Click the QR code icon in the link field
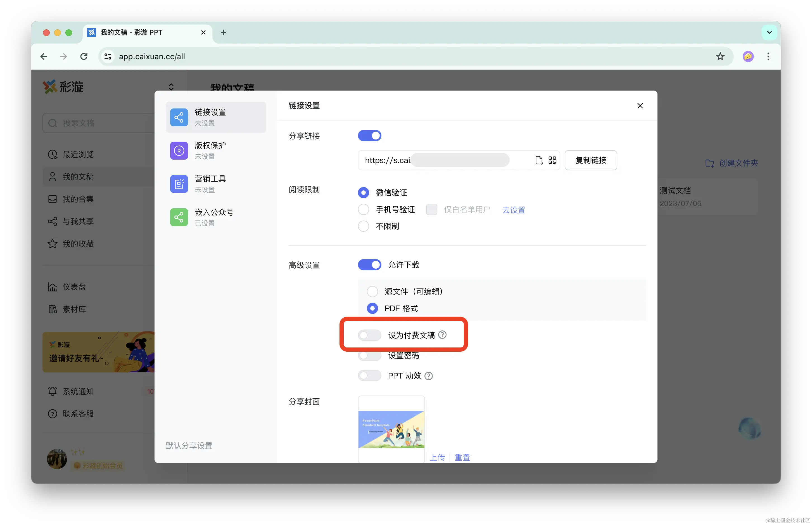 [x=552, y=160]
